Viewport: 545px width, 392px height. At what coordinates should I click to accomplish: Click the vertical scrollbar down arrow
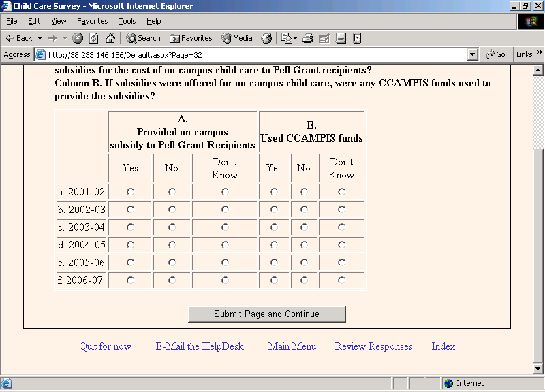[538, 369]
